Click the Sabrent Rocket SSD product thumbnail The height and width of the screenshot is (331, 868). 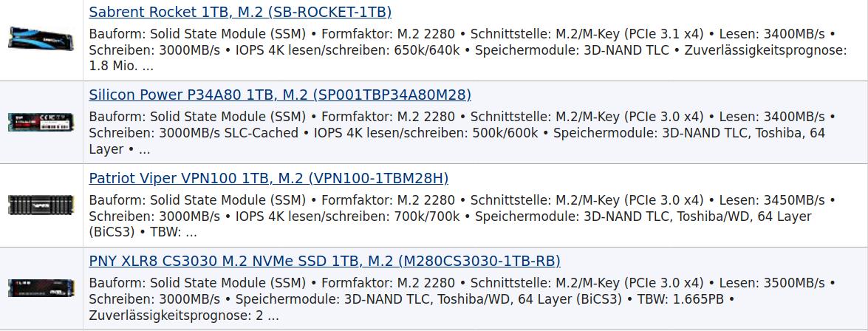[41, 39]
